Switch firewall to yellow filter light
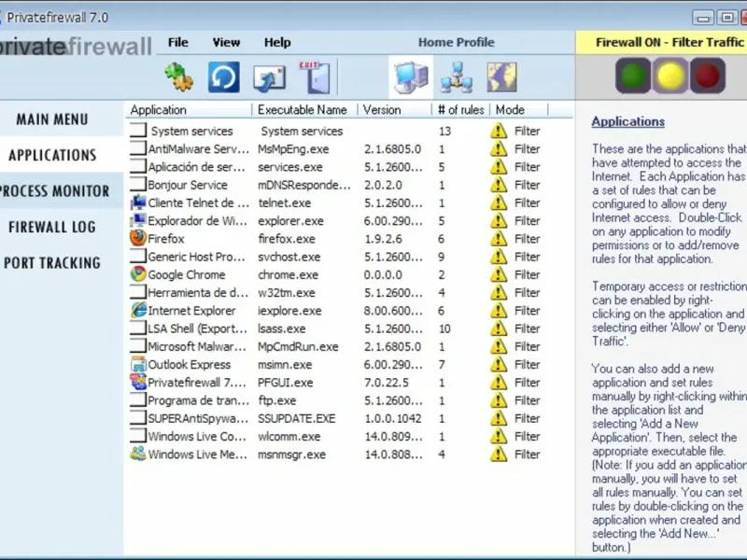 (669, 76)
